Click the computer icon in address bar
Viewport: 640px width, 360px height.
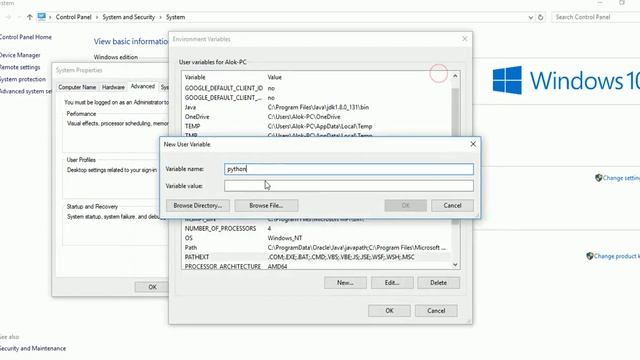point(42,17)
